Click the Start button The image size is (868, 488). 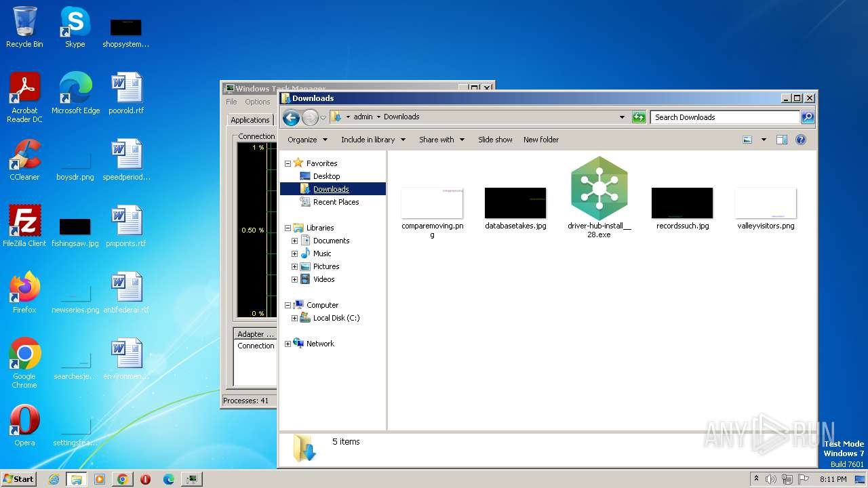click(18, 479)
